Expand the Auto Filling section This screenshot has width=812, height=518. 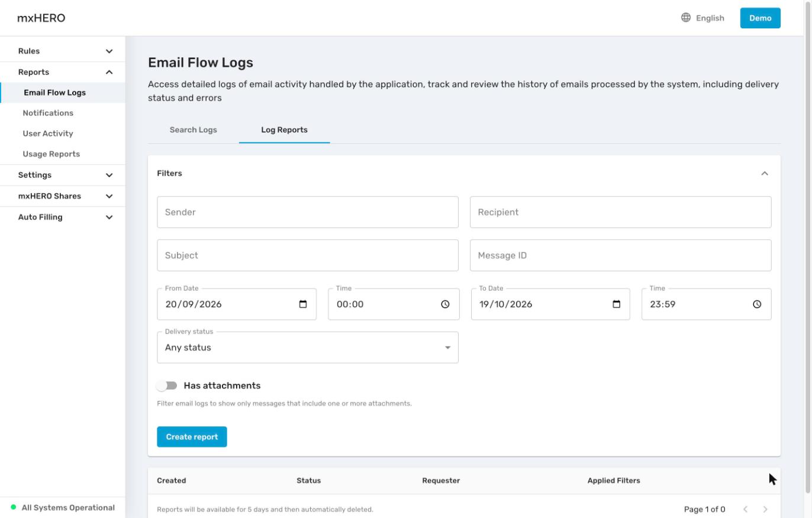63,217
